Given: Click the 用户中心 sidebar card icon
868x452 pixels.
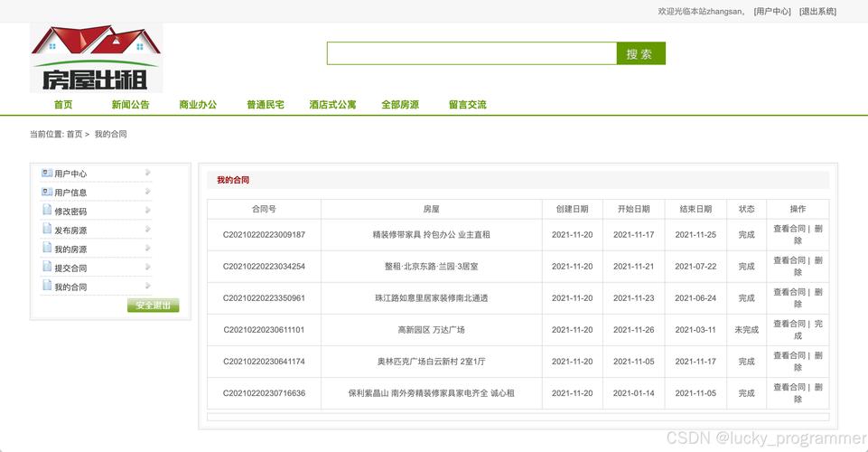Looking at the screenshot, I should [47, 173].
